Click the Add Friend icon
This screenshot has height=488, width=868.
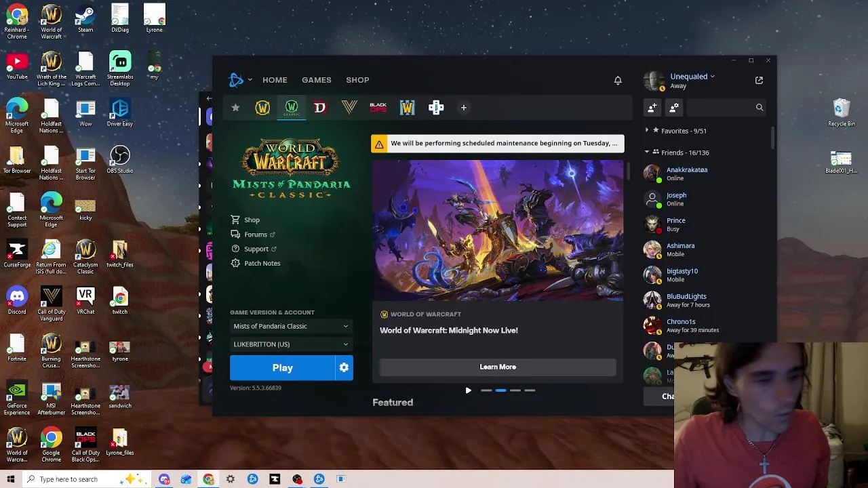point(652,107)
